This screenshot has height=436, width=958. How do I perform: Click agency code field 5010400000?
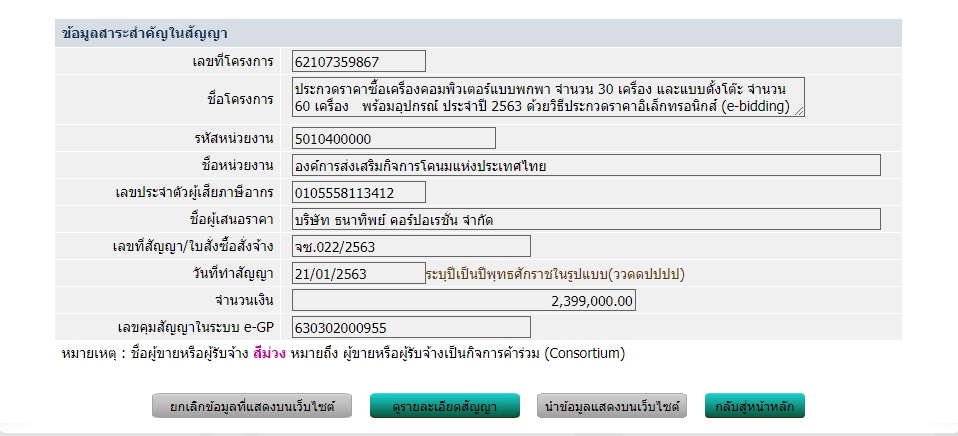(393, 139)
